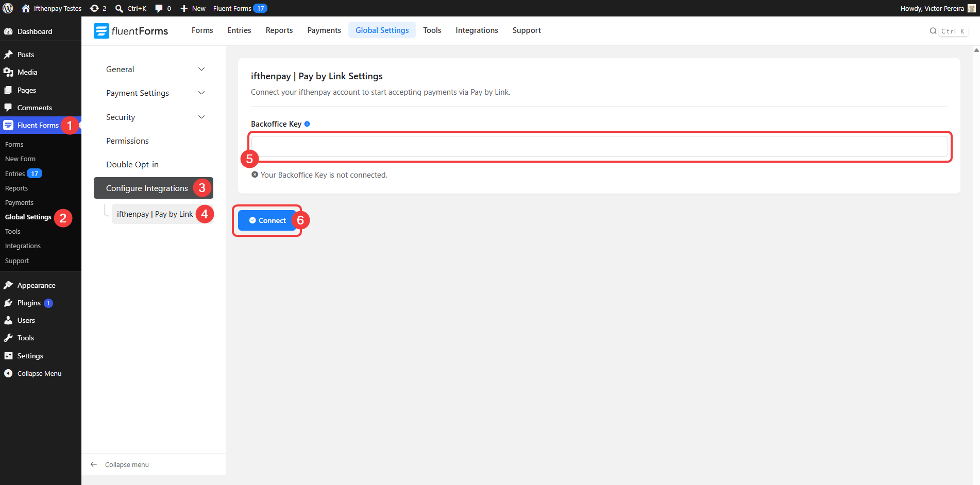Click the fluentForms logo
The height and width of the screenshot is (485, 980).
pos(131,31)
